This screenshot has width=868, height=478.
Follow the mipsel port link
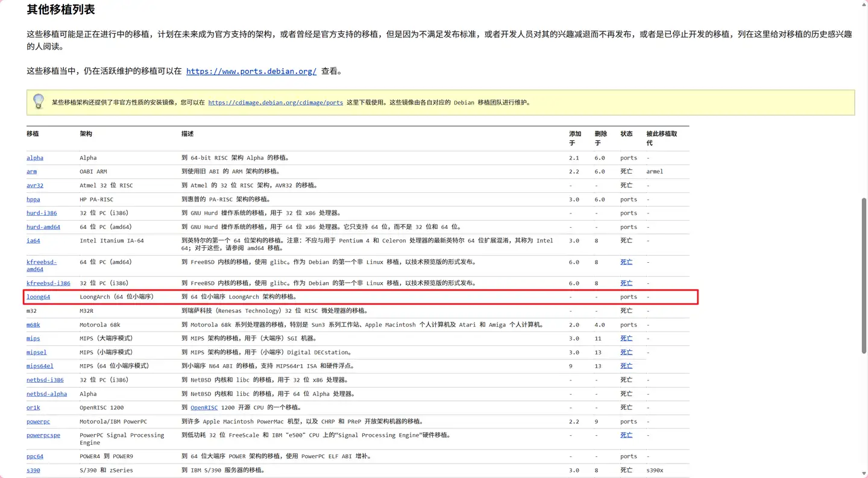click(36, 353)
